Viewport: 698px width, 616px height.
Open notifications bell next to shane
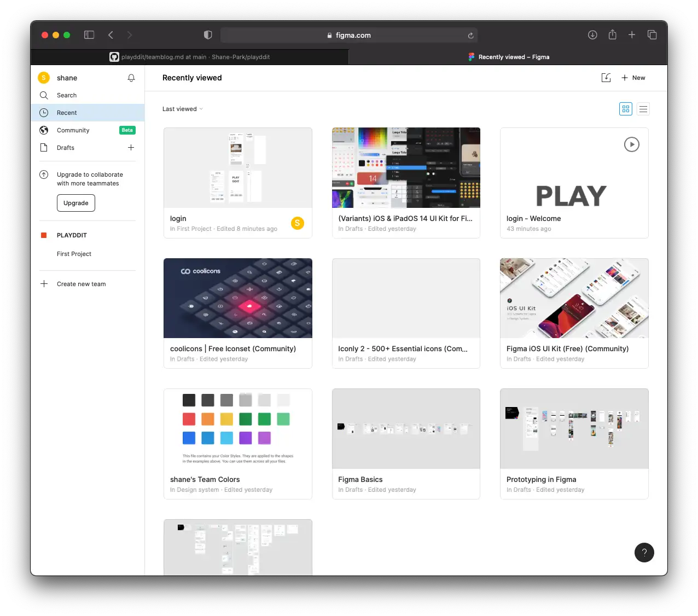coord(131,78)
